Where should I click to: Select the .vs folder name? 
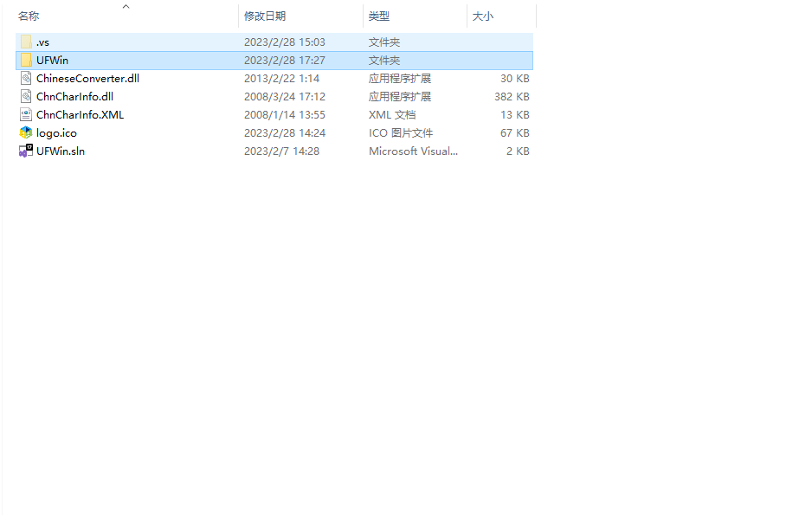tap(42, 42)
